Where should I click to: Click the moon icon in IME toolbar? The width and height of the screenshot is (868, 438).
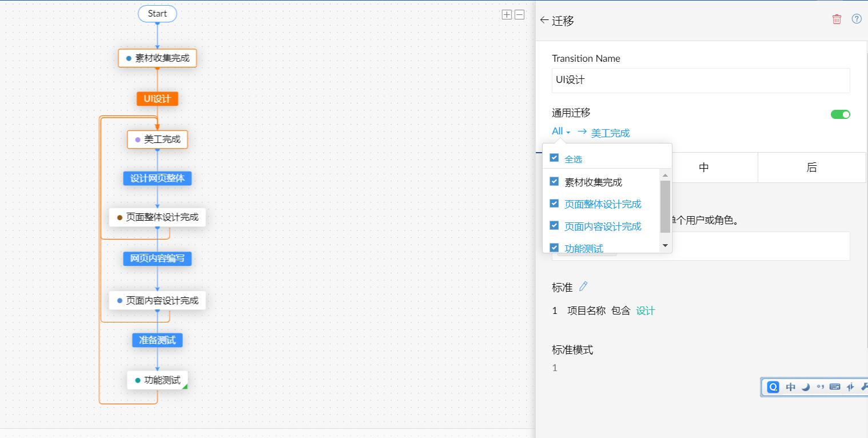(x=806, y=387)
